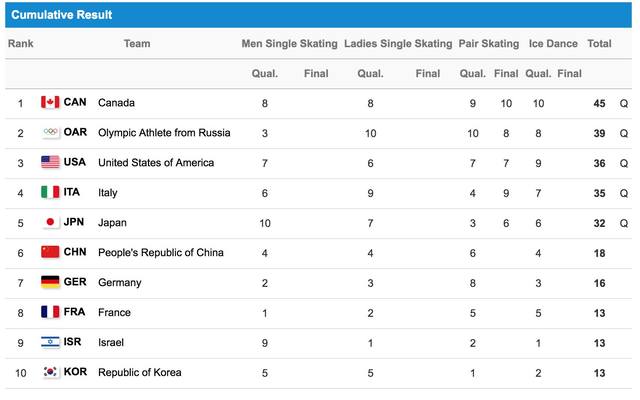The image size is (640, 400).
Task: Click the Men Single Skating column header
Action: (289, 43)
